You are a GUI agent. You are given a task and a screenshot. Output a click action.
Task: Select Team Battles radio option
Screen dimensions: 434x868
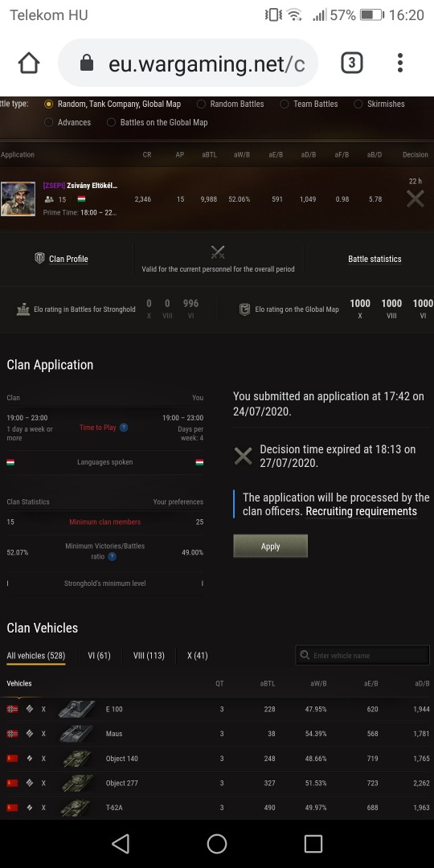click(x=284, y=104)
